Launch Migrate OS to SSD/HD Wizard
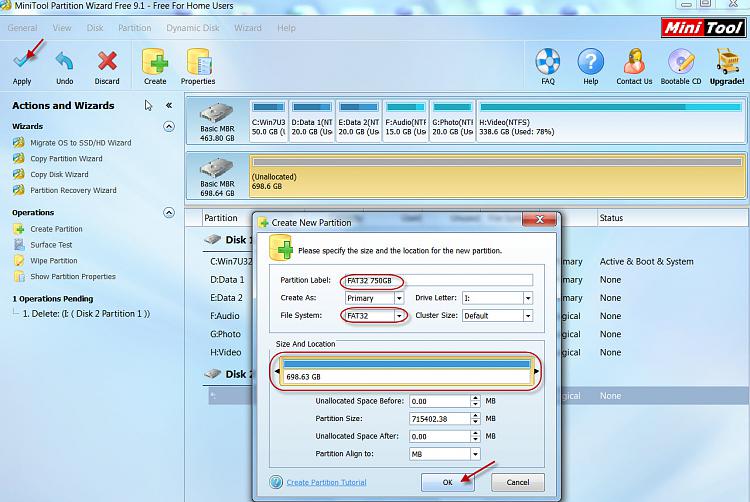Image resolution: width=750 pixels, height=502 pixels. coord(80,142)
